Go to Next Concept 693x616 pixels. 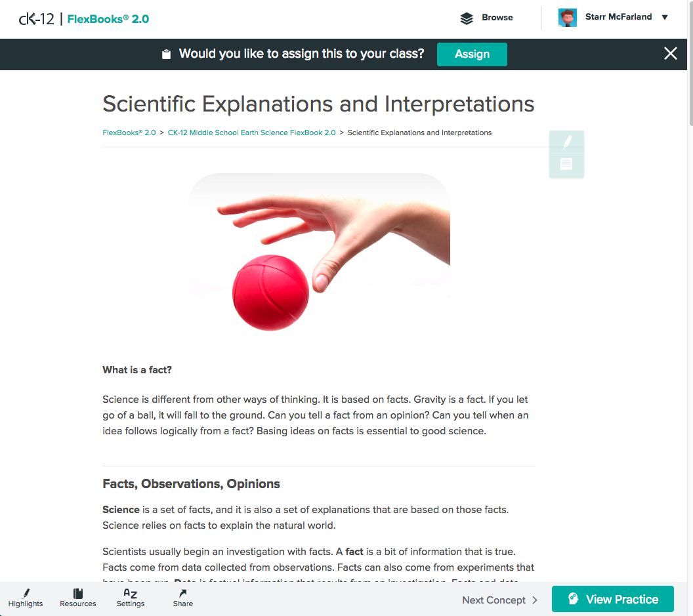point(499,600)
